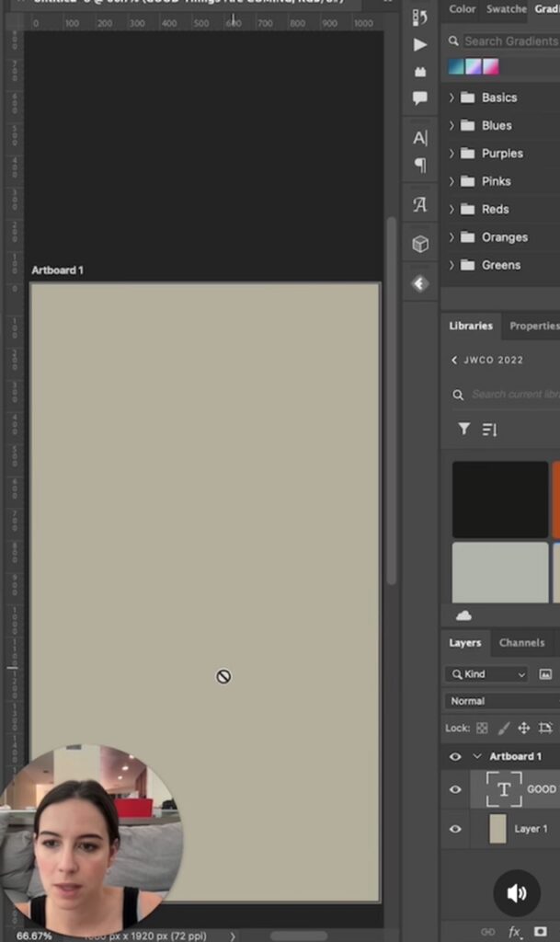Screen dimensions: 560x942
Task: Click the link layers icon
Action: pyautogui.click(x=488, y=932)
